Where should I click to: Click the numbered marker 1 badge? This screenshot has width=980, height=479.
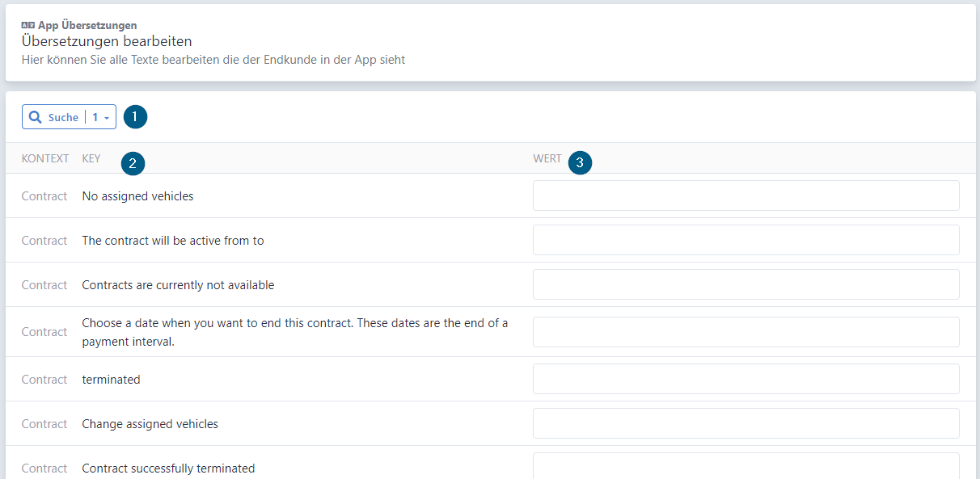coord(135,116)
